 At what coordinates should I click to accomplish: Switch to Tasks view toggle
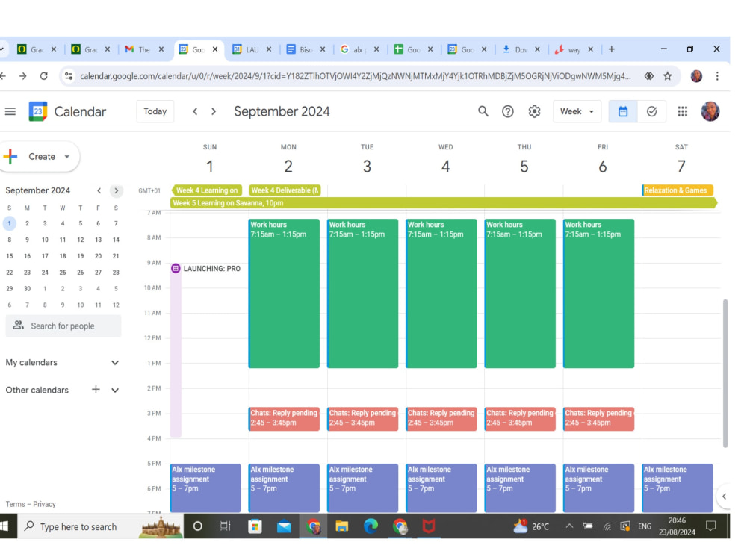[651, 111]
